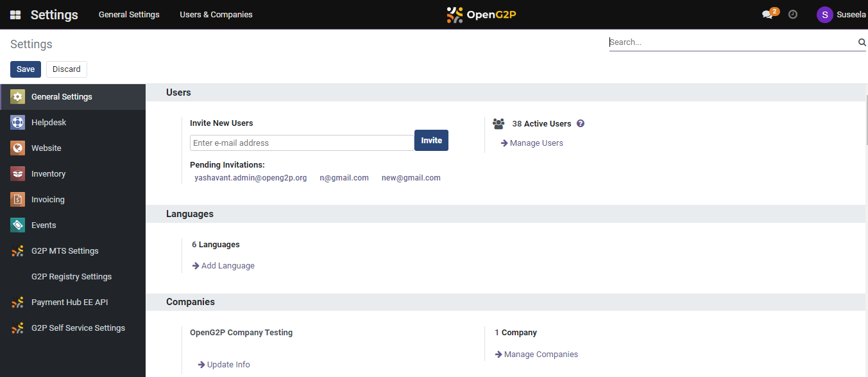Click the Events ticket icon
Screen dimensions: 868x377
tap(17, 225)
